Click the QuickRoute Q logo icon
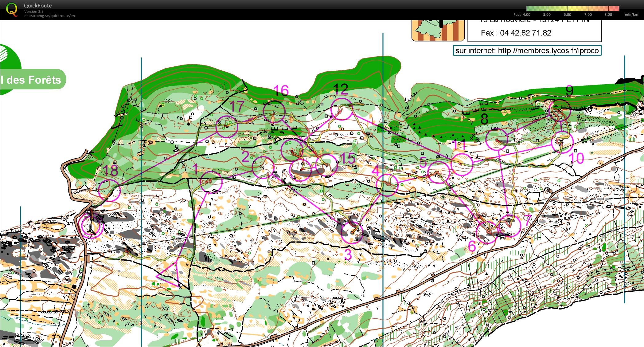This screenshot has width=644, height=347. point(12,10)
